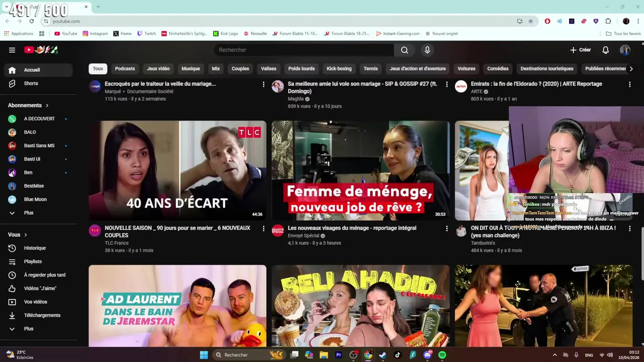Open the Twitch bookmark in the bookmarks bar

click(x=146, y=34)
